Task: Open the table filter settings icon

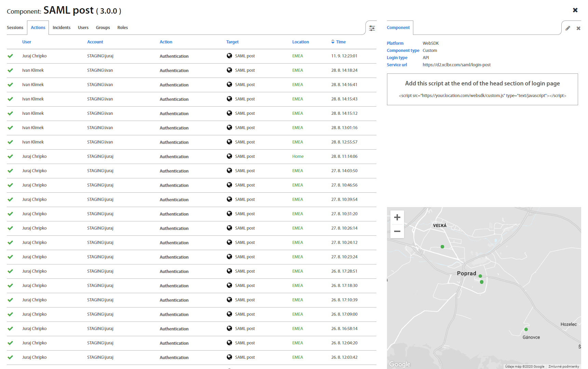Action: click(x=372, y=28)
